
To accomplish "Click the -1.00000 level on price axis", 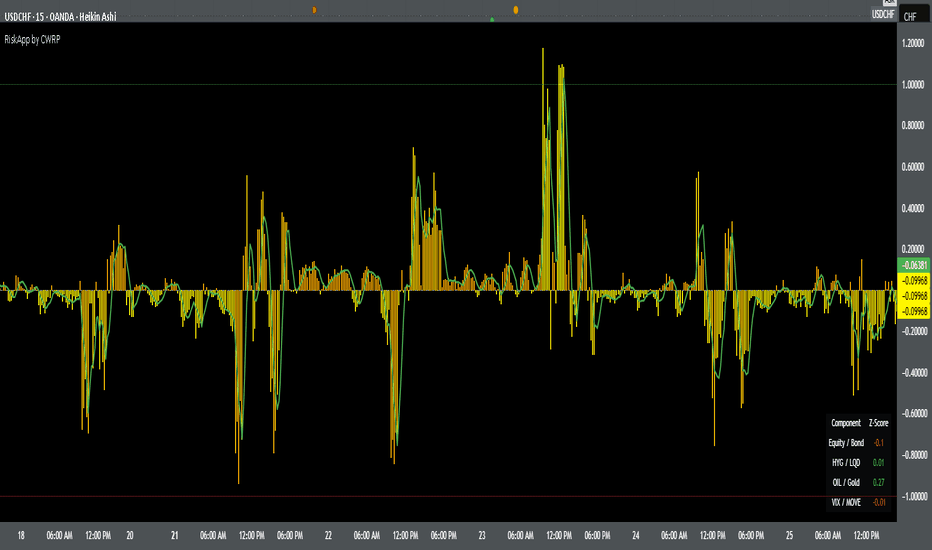I will point(912,496).
